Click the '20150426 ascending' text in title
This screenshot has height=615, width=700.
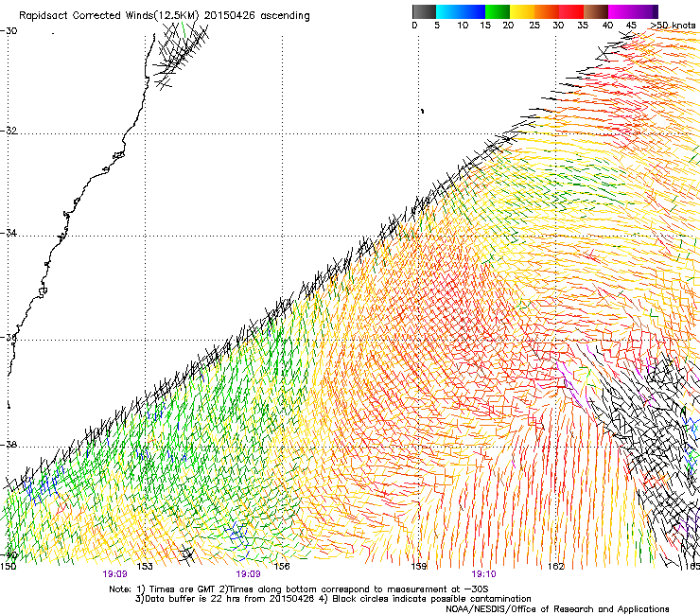click(x=257, y=16)
